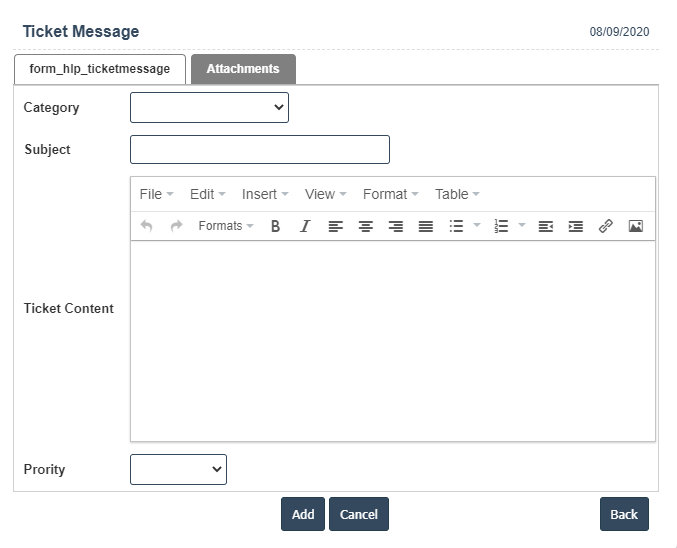Insert an image into ticket content
This screenshot has width=677, height=548.
[635, 226]
